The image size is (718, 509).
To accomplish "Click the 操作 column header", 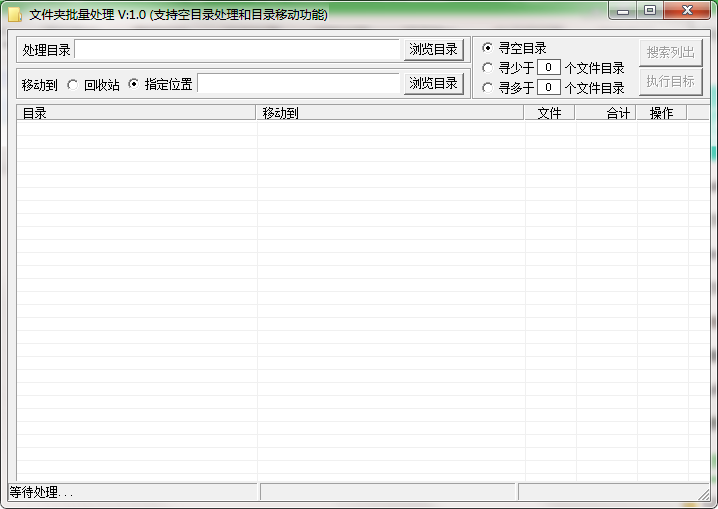I will click(x=662, y=113).
